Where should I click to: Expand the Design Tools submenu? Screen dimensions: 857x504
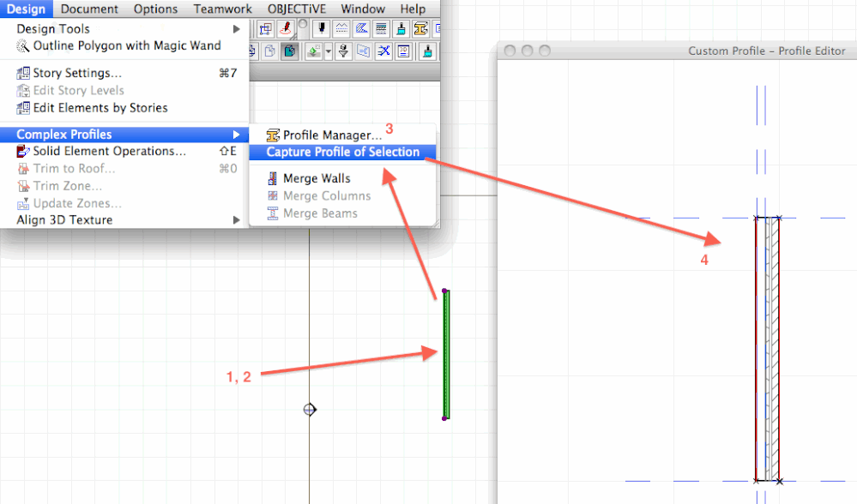pos(124,29)
